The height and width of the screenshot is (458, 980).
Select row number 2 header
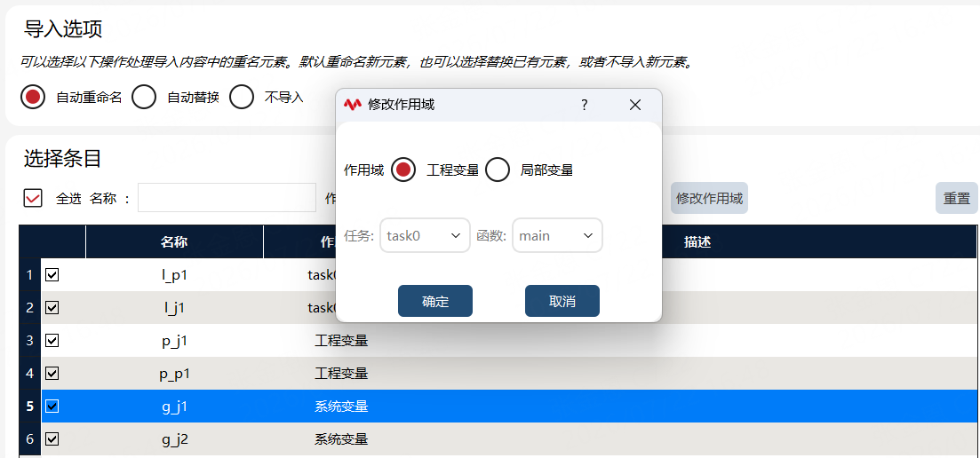[x=30, y=308]
